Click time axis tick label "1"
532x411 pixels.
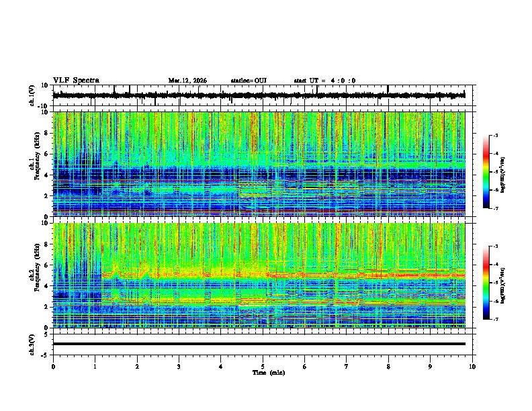click(95, 367)
